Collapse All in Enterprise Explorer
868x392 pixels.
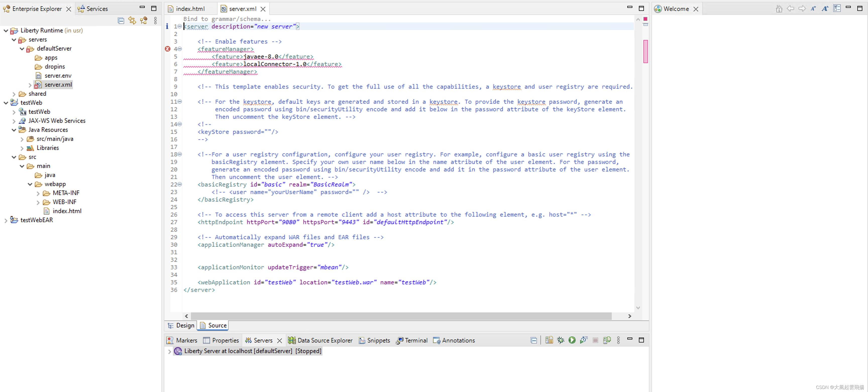(x=121, y=21)
